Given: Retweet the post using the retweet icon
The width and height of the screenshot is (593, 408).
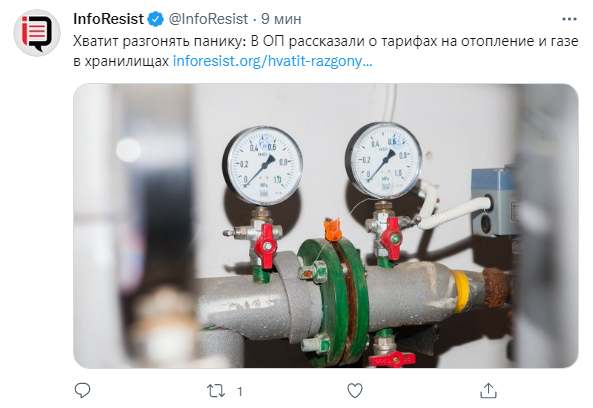Looking at the screenshot, I should pyautogui.click(x=216, y=391).
